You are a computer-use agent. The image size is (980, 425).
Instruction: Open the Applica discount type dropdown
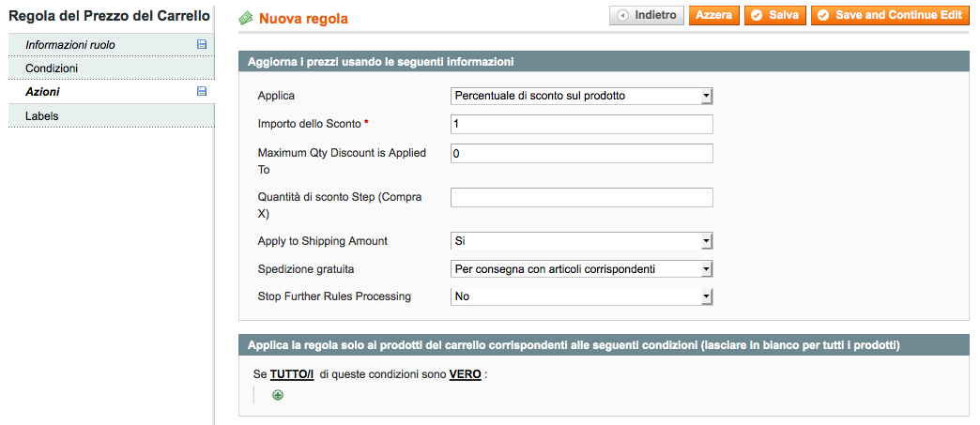click(x=581, y=96)
